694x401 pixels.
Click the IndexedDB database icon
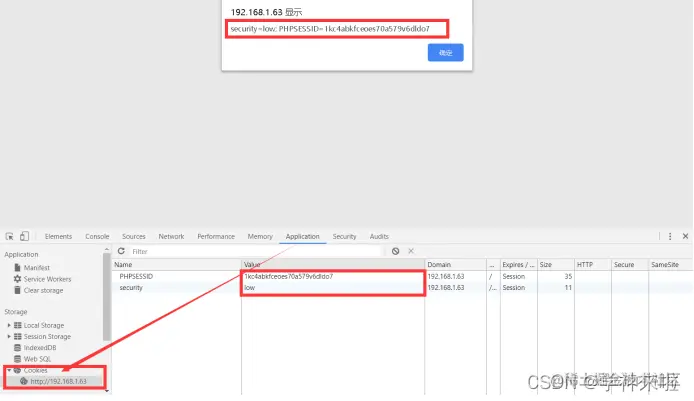(18, 347)
